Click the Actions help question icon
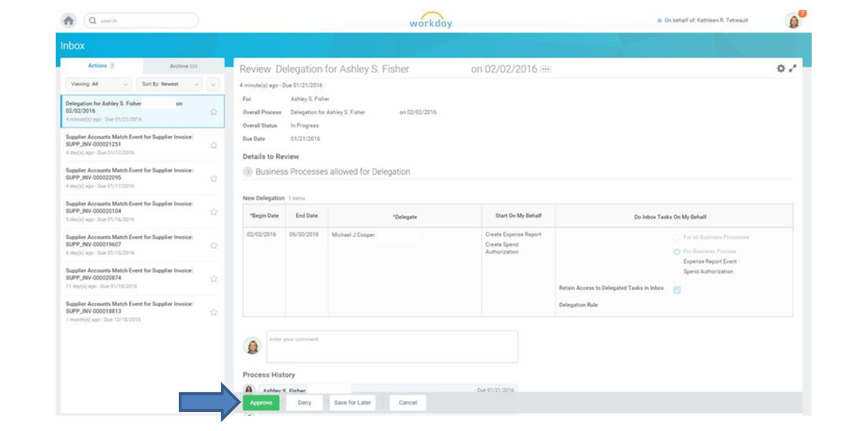The image size is (868, 431). (x=112, y=66)
